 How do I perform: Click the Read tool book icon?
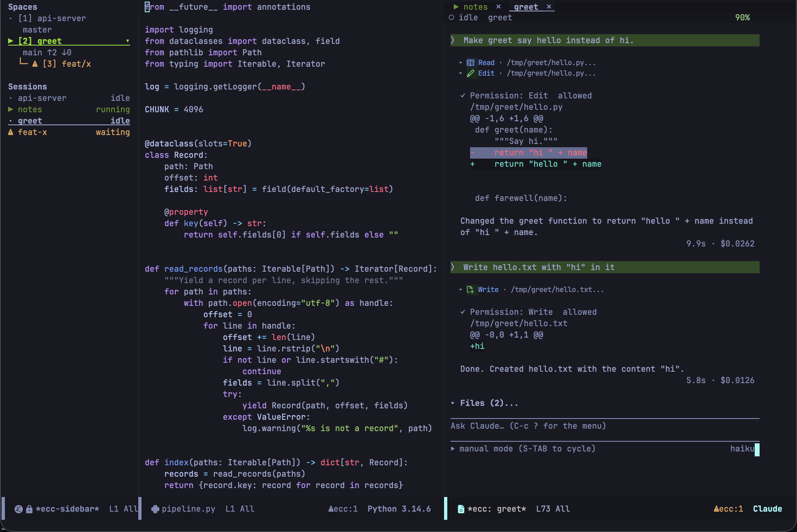click(x=470, y=63)
